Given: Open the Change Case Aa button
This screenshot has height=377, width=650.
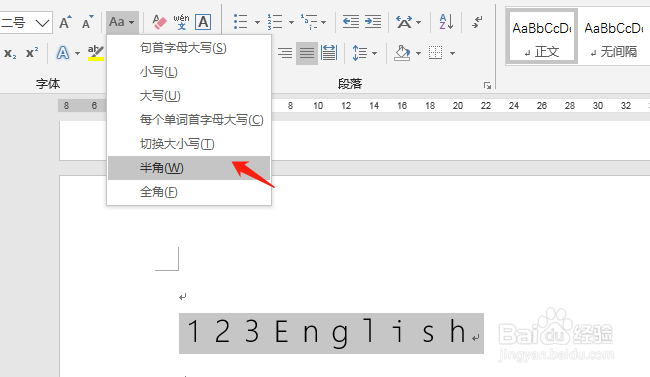Looking at the screenshot, I should click(122, 22).
